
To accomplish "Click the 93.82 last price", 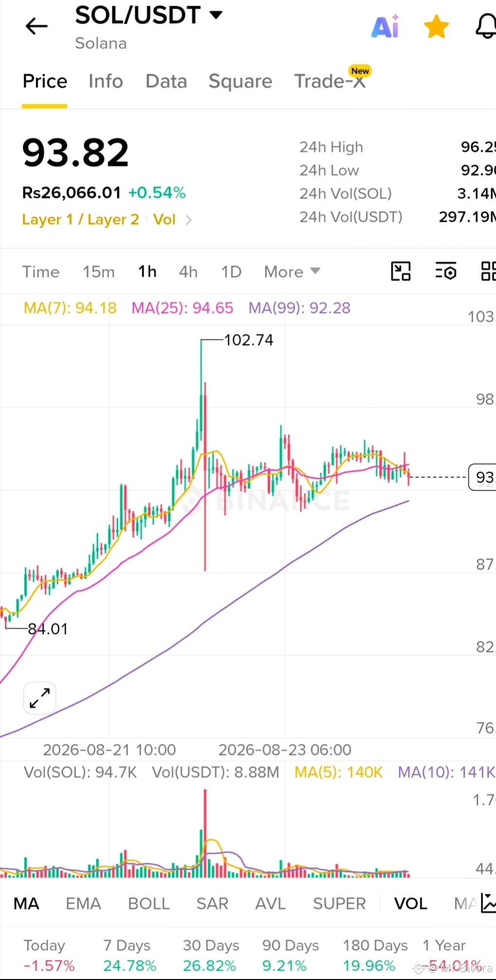I will [x=75, y=153].
